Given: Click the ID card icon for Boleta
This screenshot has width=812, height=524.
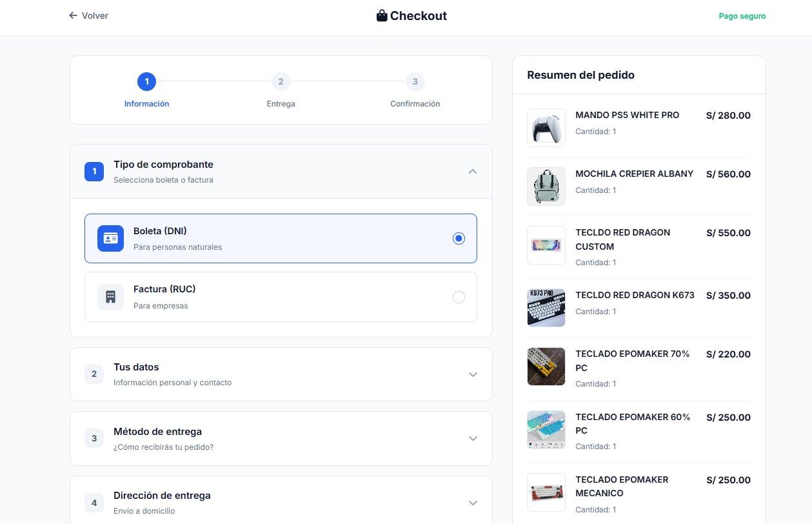Looking at the screenshot, I should 110,238.
